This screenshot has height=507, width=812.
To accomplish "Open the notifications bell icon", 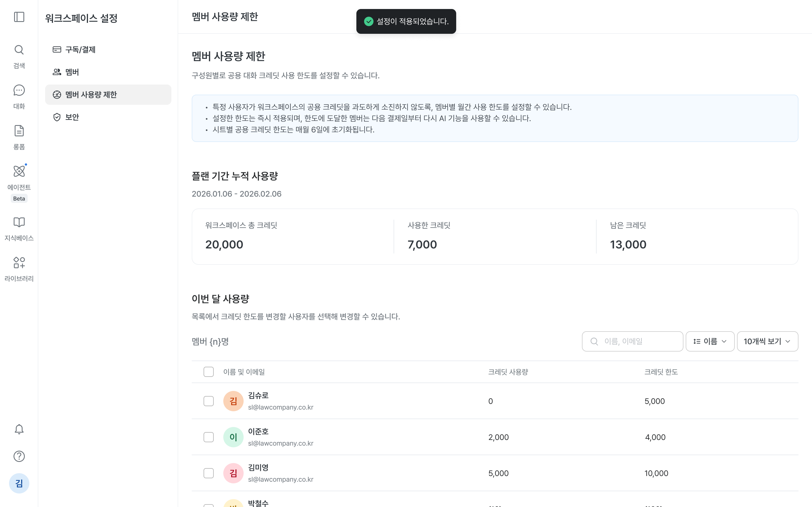I will coord(19,429).
